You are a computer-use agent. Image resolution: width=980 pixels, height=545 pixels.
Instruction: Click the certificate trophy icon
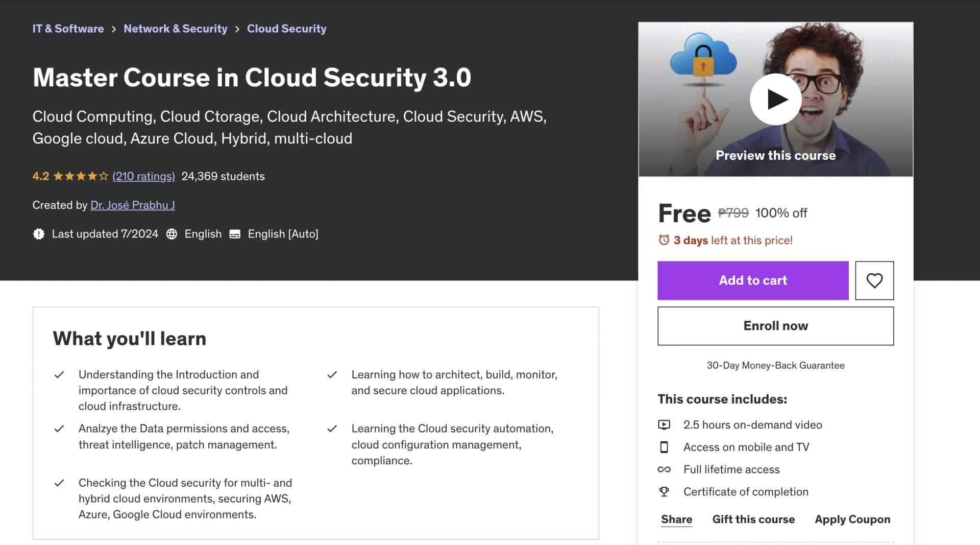coord(664,492)
